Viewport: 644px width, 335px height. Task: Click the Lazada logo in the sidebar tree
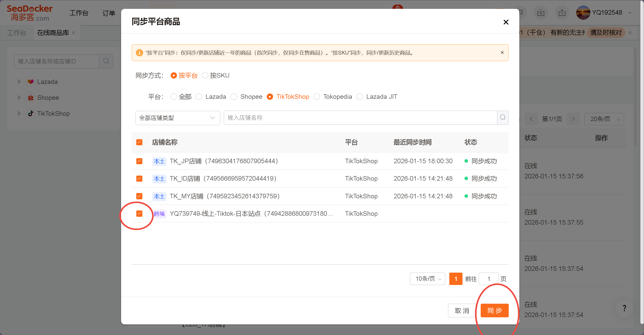tap(31, 82)
